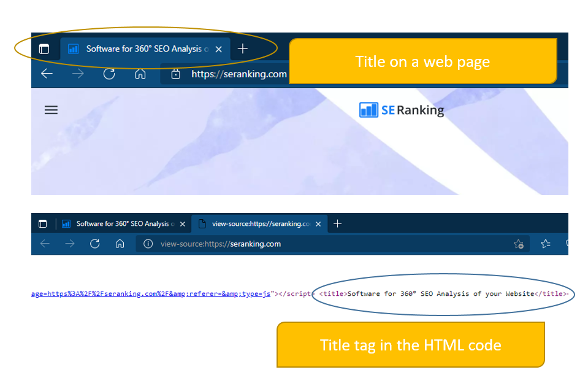Open tab actions menu in top browser
The width and height of the screenshot is (588, 375).
[x=44, y=49]
